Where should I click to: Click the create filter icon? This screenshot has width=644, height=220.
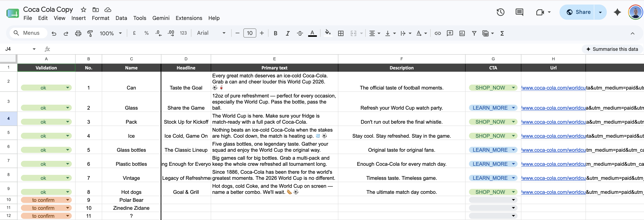474,33
